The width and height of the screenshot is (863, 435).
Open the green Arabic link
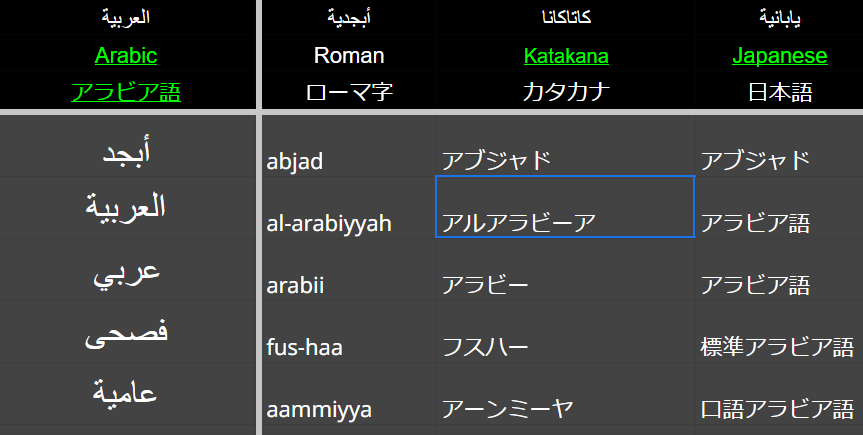(126, 55)
